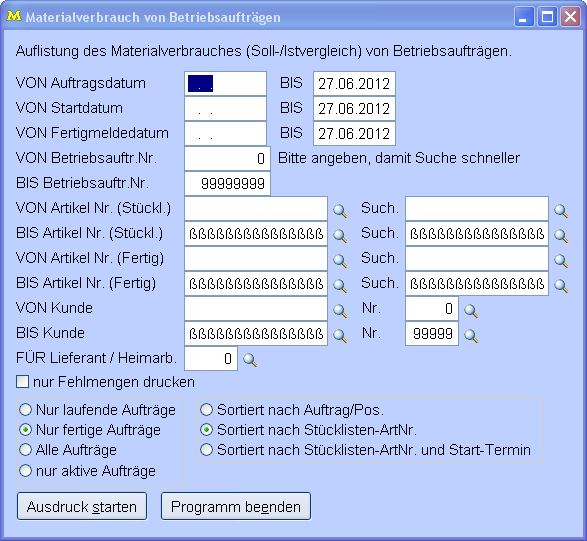
Task: Maximize the Materialverbrauch window
Action: [547, 17]
